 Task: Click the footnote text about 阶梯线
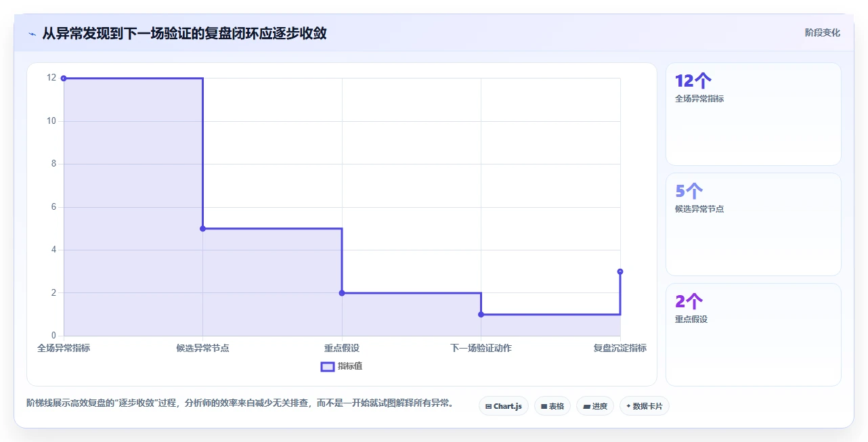240,403
